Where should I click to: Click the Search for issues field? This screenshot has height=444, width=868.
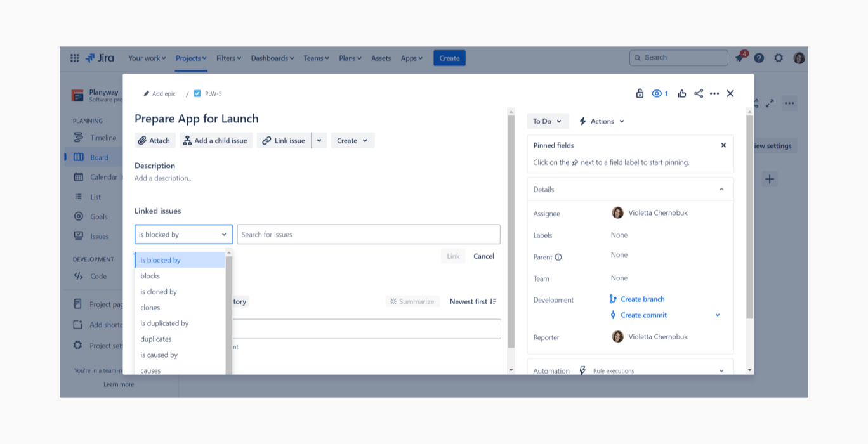(x=368, y=235)
